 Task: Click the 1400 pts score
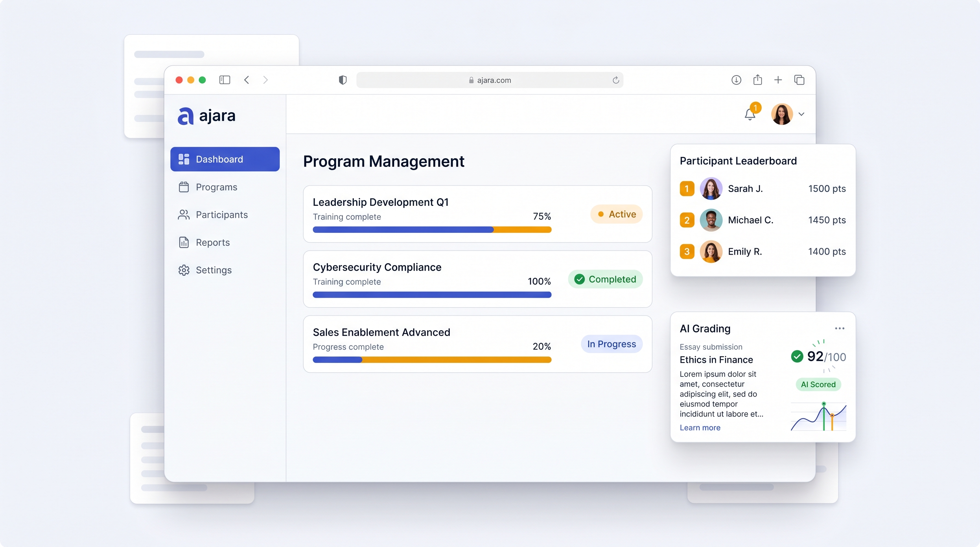(827, 251)
